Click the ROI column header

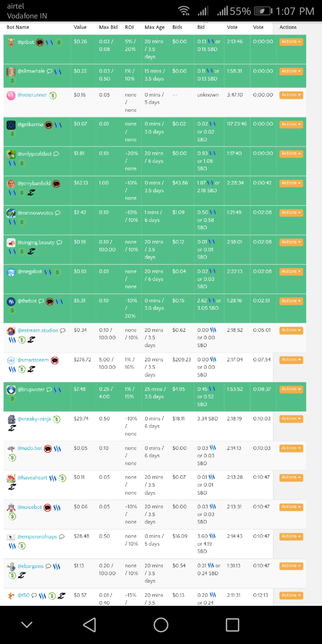click(x=129, y=27)
